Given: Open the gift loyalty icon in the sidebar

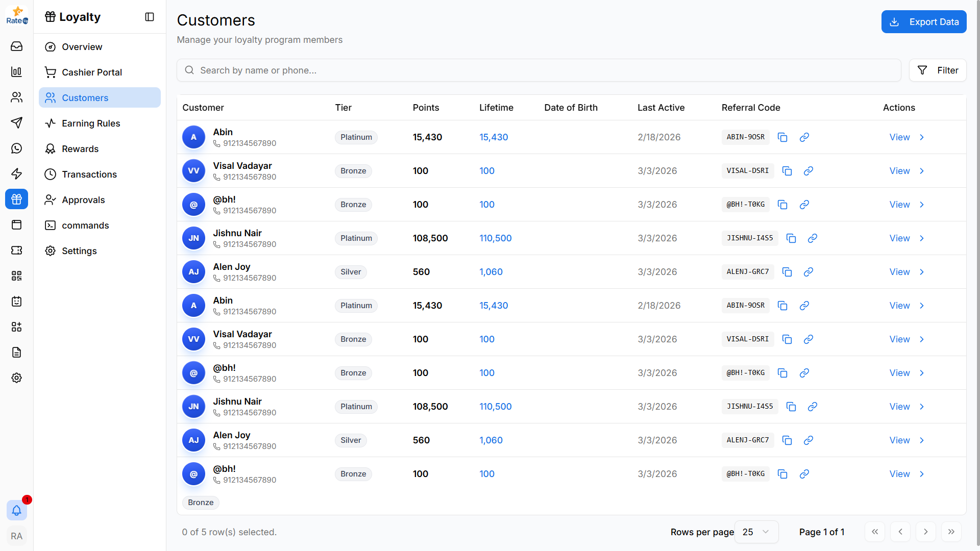Looking at the screenshot, I should pyautogui.click(x=16, y=199).
